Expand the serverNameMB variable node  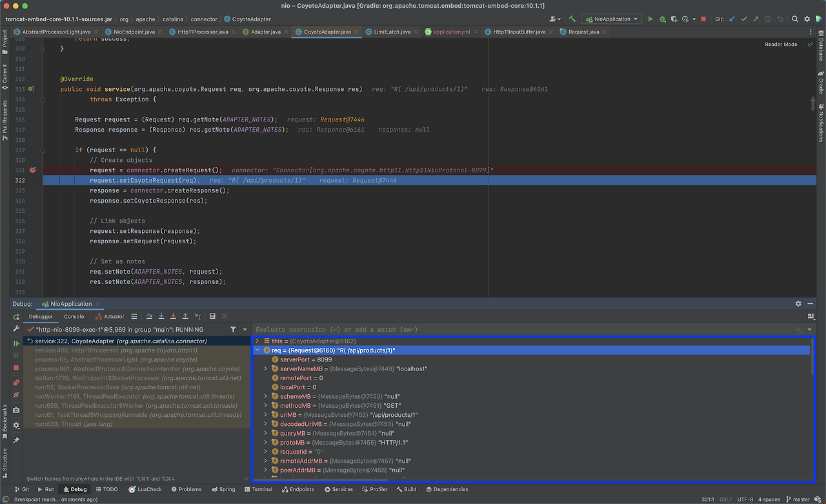click(265, 369)
